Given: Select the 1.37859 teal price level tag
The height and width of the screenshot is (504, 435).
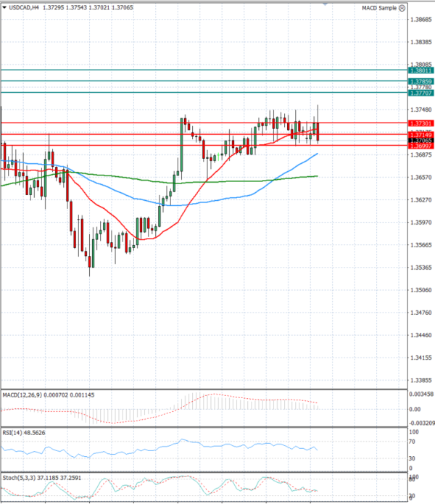Looking at the screenshot, I should coord(421,81).
